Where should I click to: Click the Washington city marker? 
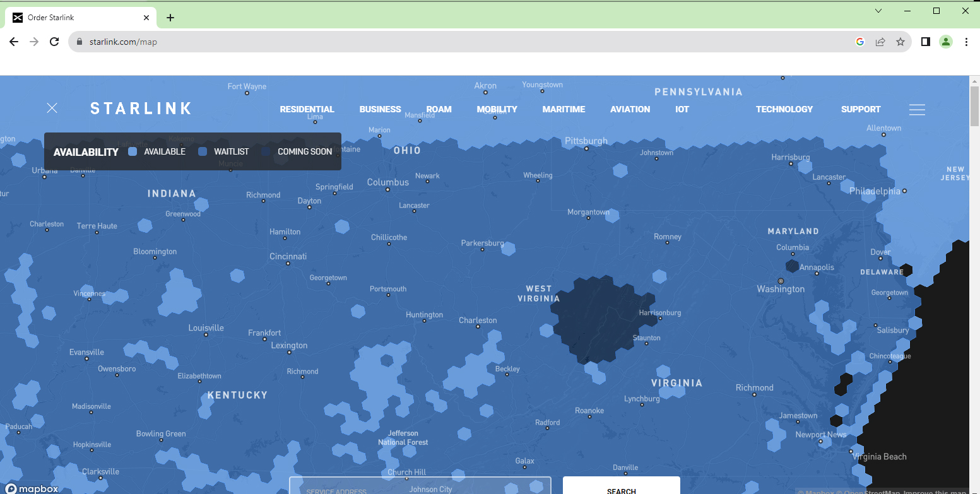coord(781,281)
